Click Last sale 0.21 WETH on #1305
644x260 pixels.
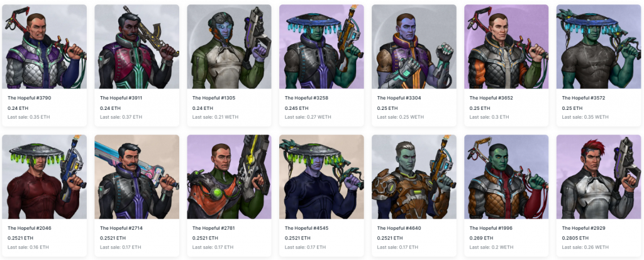pos(215,117)
